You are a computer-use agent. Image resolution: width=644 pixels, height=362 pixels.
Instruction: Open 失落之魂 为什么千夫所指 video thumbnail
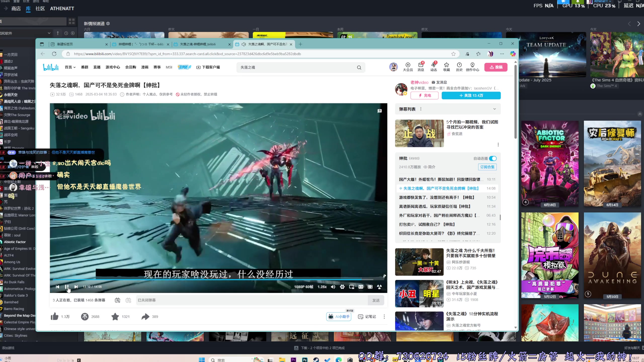click(x=419, y=262)
